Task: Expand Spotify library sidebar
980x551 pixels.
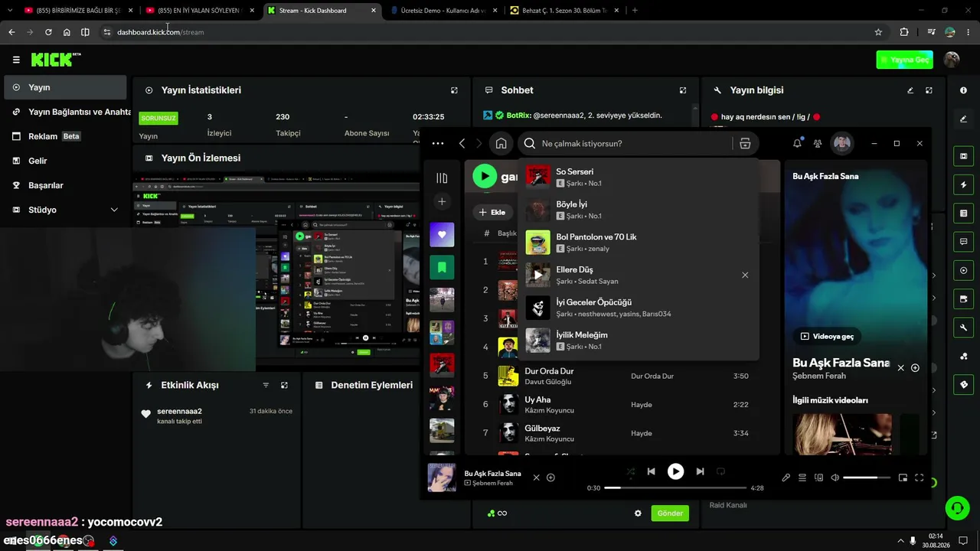Action: (442, 178)
